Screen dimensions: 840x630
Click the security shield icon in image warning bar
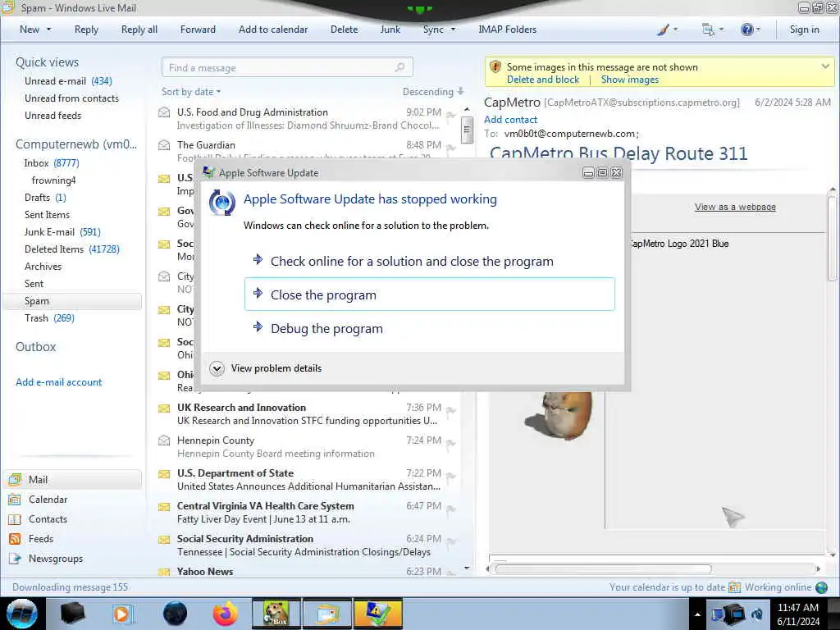pos(495,67)
